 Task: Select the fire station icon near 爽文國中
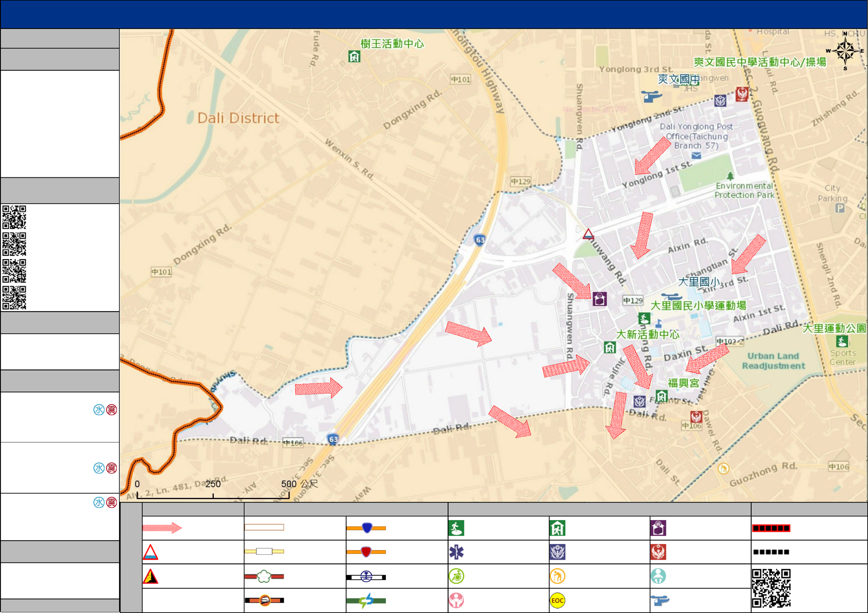pyautogui.click(x=742, y=94)
